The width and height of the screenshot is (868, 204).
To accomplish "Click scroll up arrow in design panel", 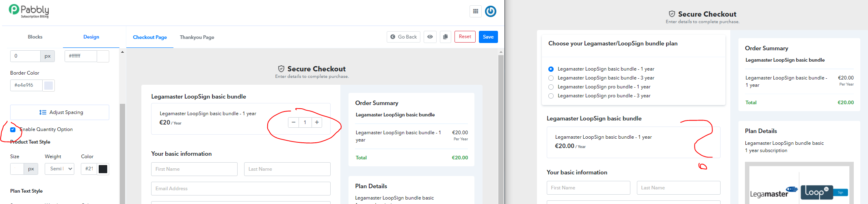I will coord(122,52).
